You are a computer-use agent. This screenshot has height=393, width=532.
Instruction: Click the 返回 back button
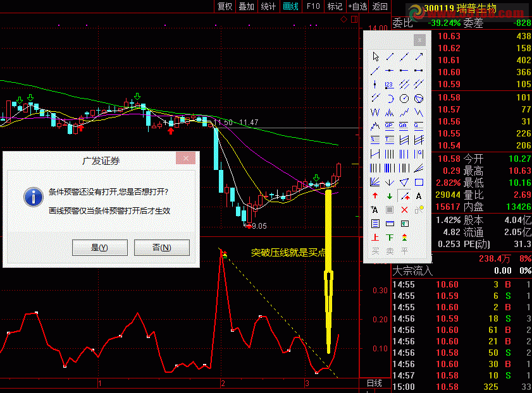(x=380, y=6)
